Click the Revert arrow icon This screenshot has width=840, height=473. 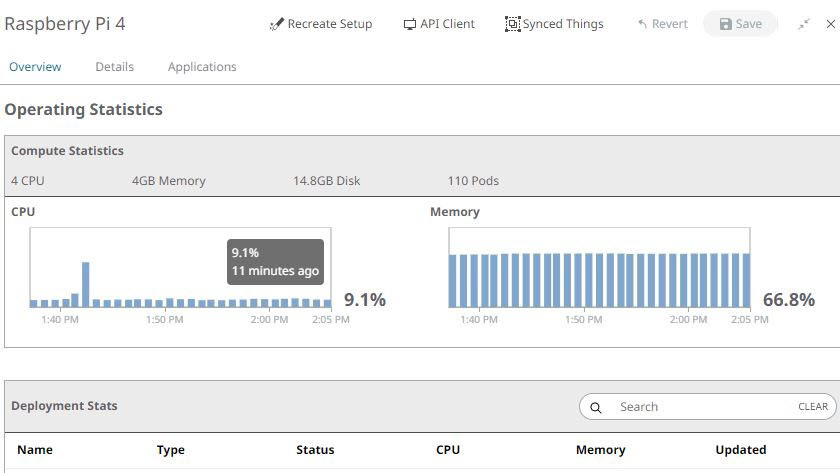[x=643, y=24]
